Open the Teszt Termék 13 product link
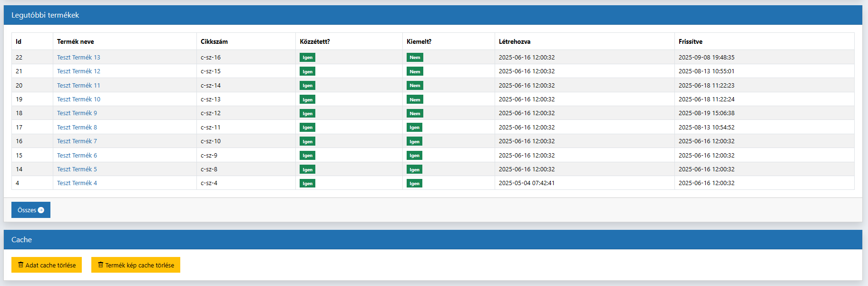 coord(78,58)
